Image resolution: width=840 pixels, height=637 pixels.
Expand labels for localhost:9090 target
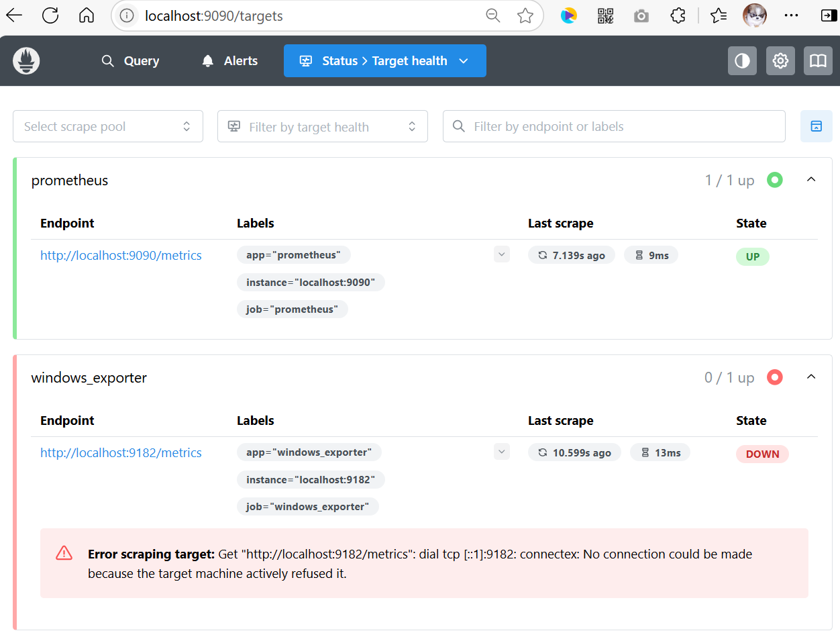click(x=502, y=254)
